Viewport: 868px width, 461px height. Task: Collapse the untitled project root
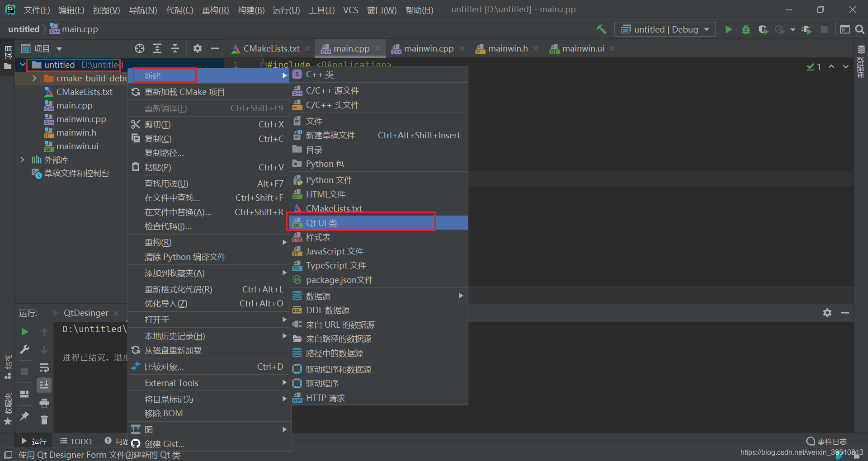click(x=22, y=65)
